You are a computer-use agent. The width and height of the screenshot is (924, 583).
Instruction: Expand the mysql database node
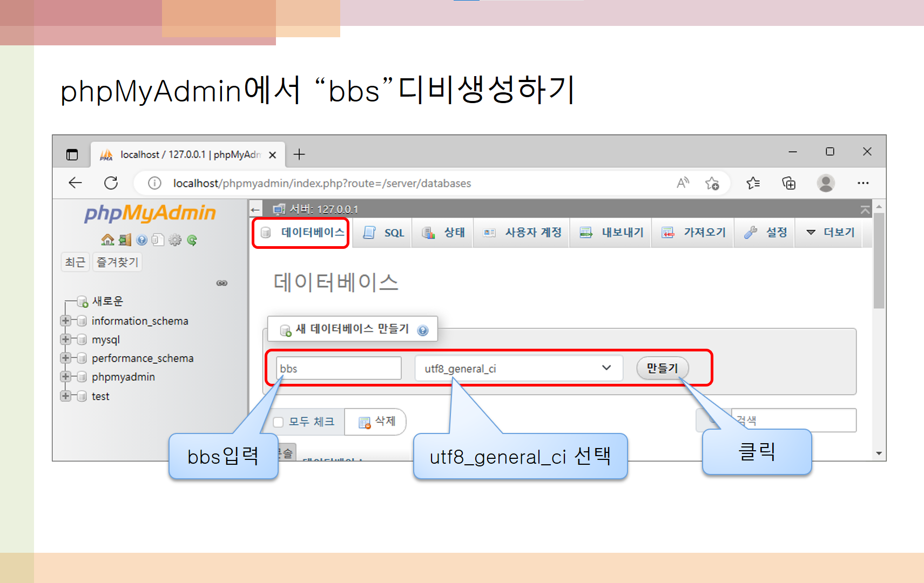pos(66,339)
